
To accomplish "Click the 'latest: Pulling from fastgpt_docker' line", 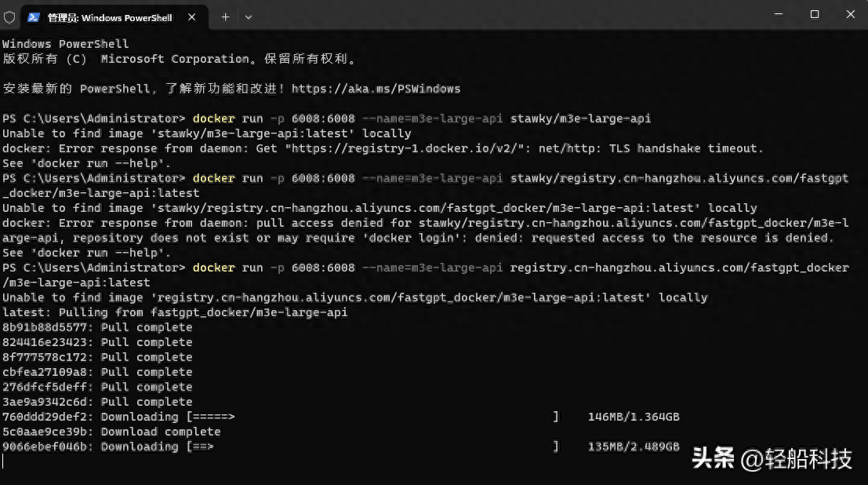I will (x=174, y=312).
